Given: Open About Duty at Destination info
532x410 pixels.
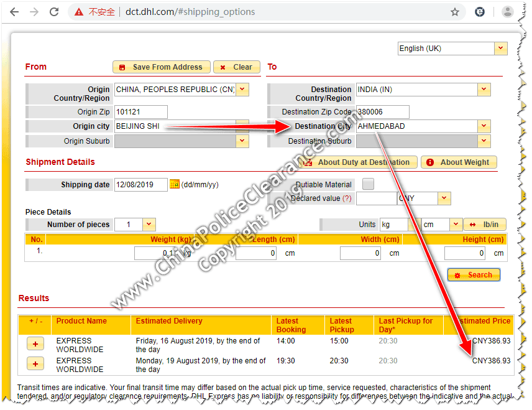Looking at the screenshot, I should 357,162.
